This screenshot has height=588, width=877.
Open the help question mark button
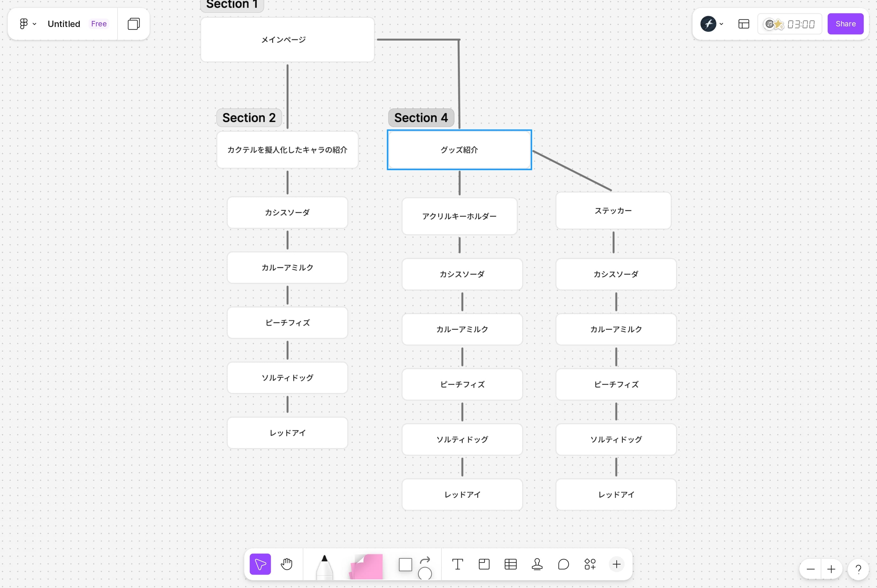[x=858, y=569]
